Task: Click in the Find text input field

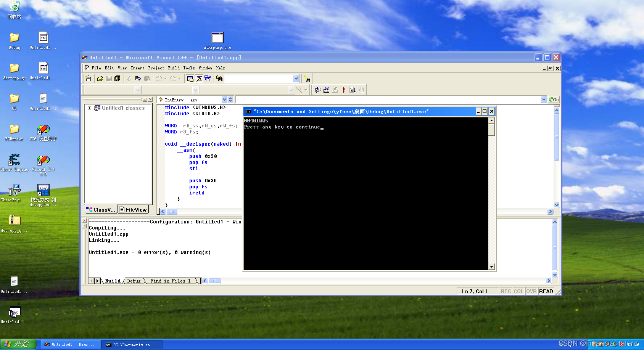Action: coord(259,79)
